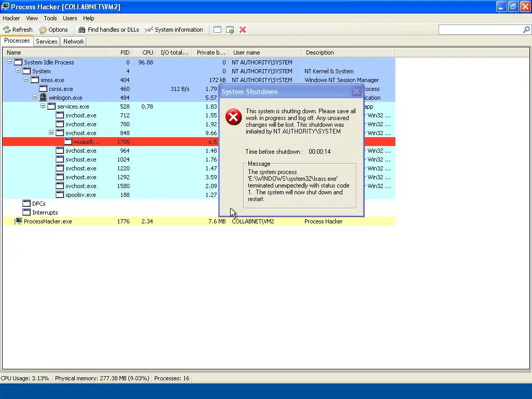Image resolution: width=532 pixels, height=399 pixels.
Task: Click the Interrupts row icon
Action: [x=26, y=212]
